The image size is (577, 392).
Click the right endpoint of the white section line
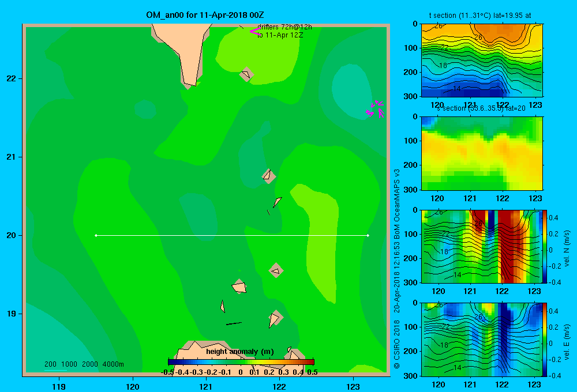click(x=368, y=235)
